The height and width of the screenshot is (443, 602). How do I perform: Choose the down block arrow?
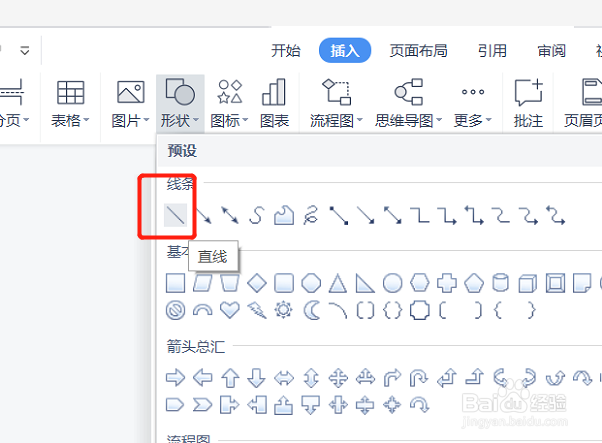pos(256,378)
